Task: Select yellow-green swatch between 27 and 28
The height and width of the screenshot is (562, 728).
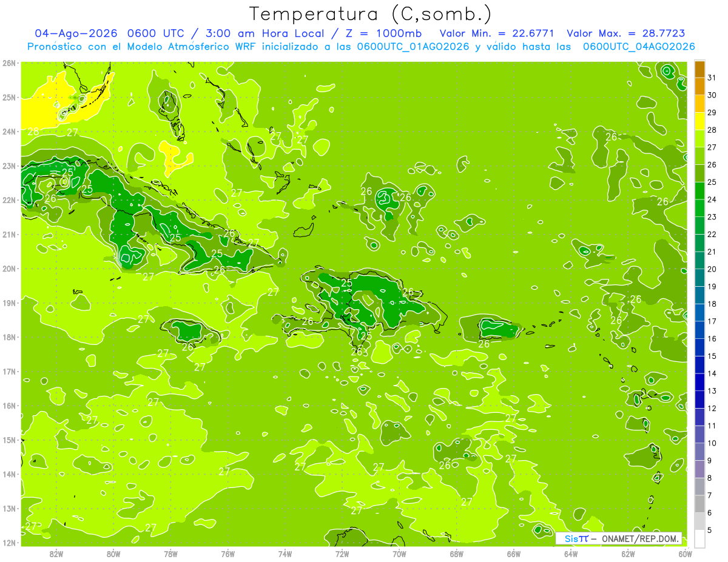Action: pos(699,138)
